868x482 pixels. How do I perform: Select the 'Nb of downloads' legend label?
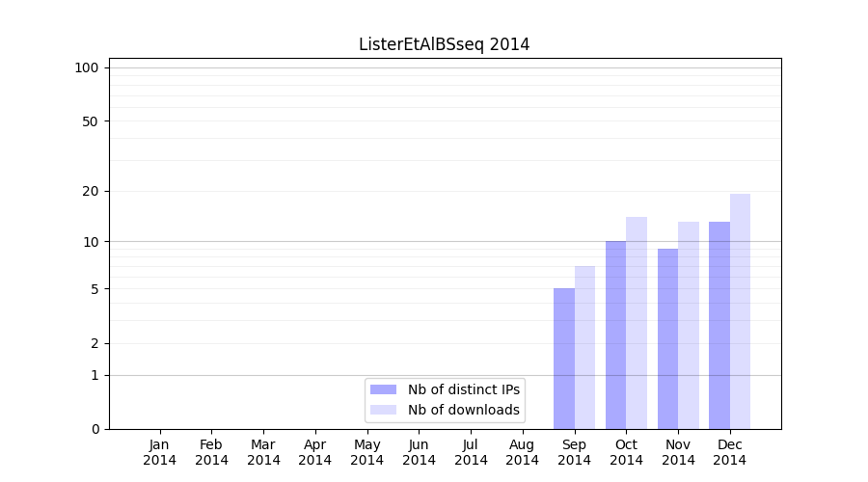pos(463,410)
